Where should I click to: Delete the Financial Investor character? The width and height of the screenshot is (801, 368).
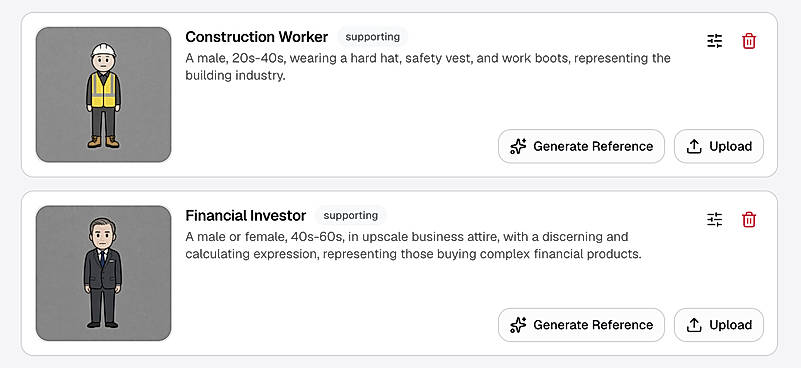point(748,220)
